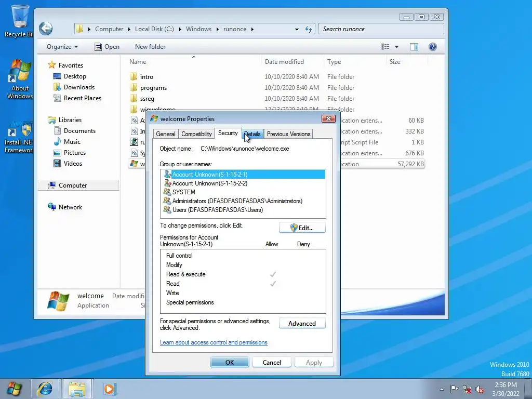
Task: Open access control and permissions link
Action: 214,342
